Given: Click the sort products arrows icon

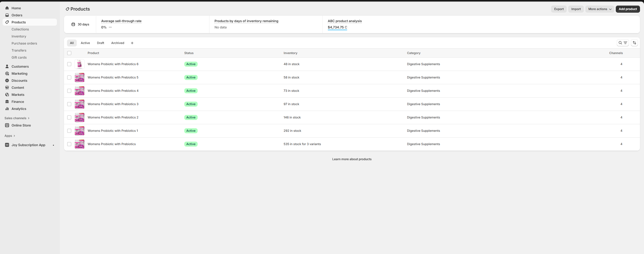Looking at the screenshot, I should (634, 43).
